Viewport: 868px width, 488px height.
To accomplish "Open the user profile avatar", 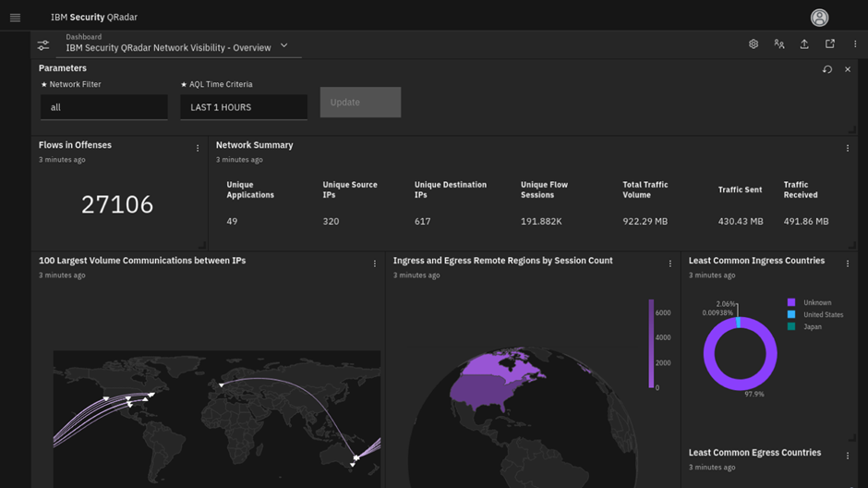I will pyautogui.click(x=819, y=18).
